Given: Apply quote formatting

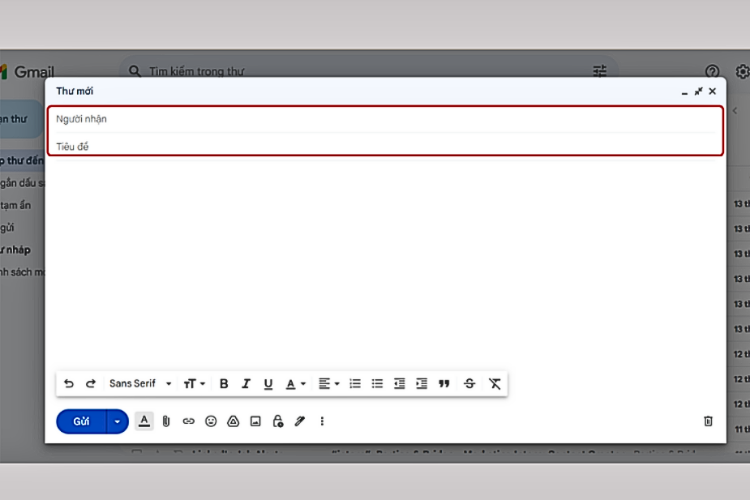Looking at the screenshot, I should (x=444, y=383).
